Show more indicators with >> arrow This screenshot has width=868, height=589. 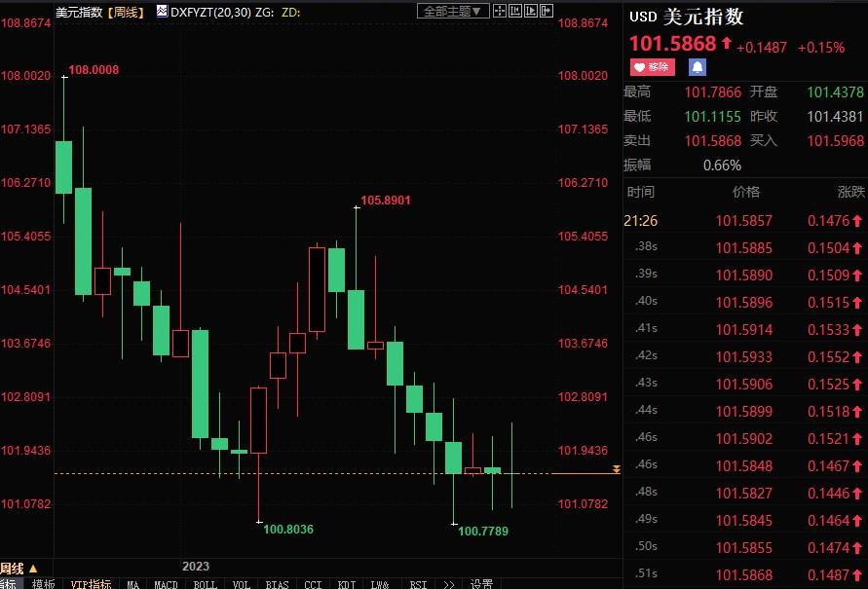tap(448, 584)
